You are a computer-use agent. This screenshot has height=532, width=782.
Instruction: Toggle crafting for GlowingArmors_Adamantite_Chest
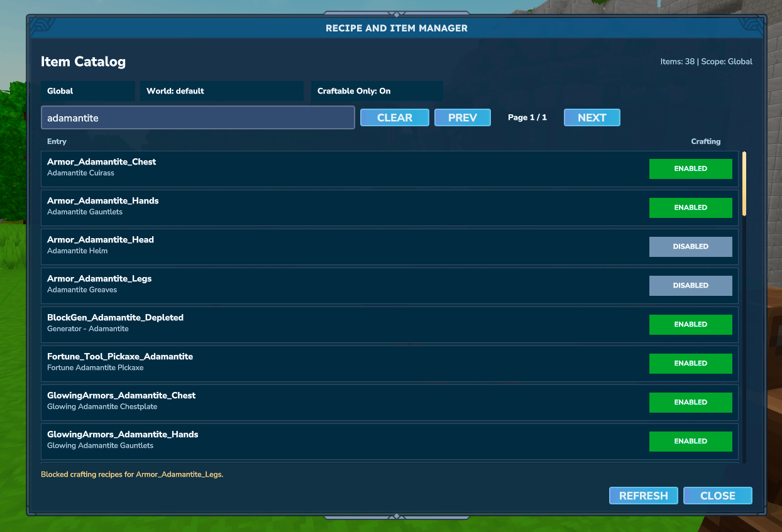pyautogui.click(x=690, y=403)
